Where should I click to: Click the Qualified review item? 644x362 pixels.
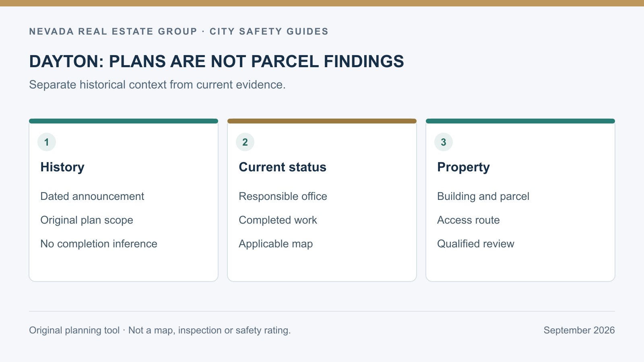(x=476, y=244)
